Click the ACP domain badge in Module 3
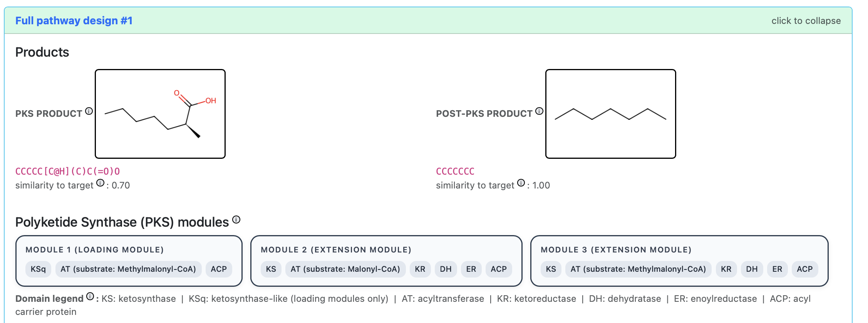Screen dimensions: 868x323 coord(805,269)
